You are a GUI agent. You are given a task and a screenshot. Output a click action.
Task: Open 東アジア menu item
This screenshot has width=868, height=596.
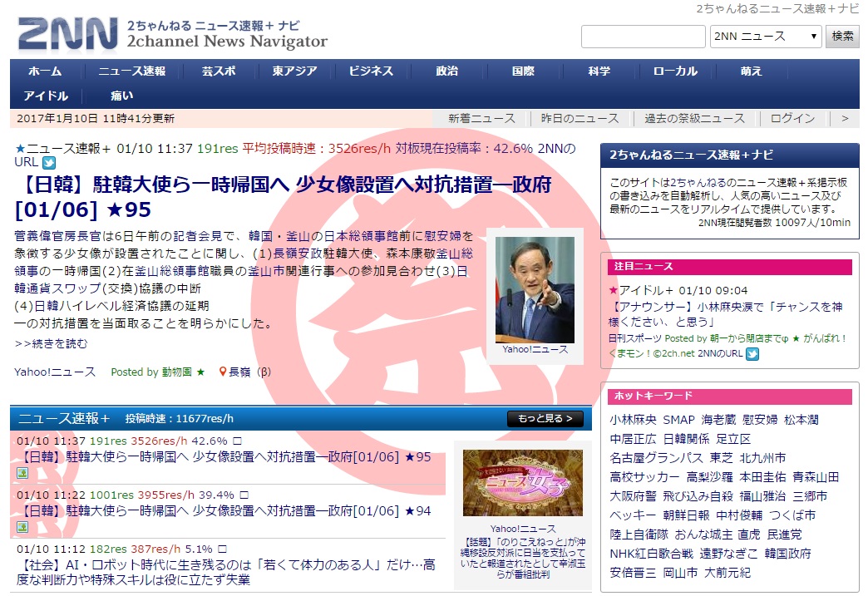click(294, 71)
